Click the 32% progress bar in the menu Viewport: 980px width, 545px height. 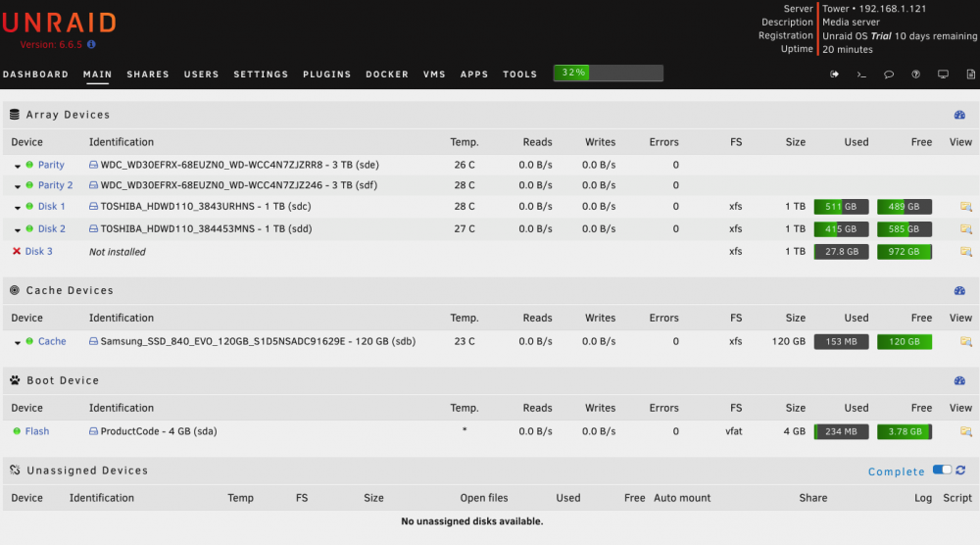click(609, 74)
